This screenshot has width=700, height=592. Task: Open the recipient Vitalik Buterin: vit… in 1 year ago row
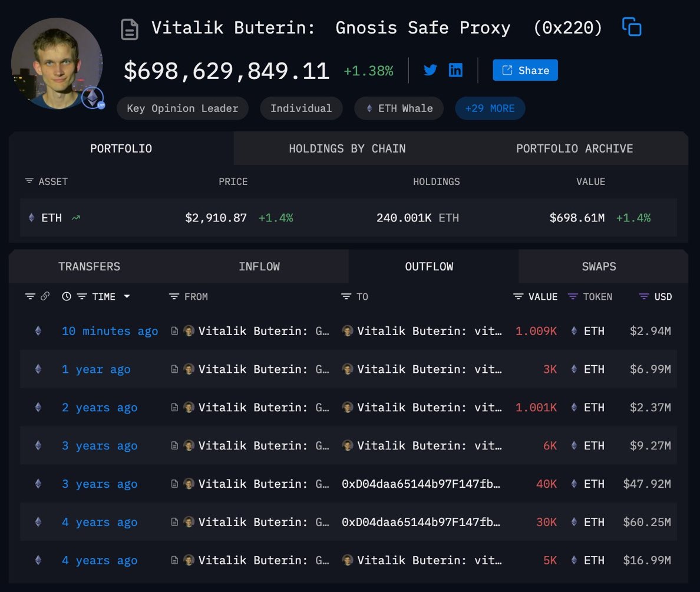(x=430, y=369)
